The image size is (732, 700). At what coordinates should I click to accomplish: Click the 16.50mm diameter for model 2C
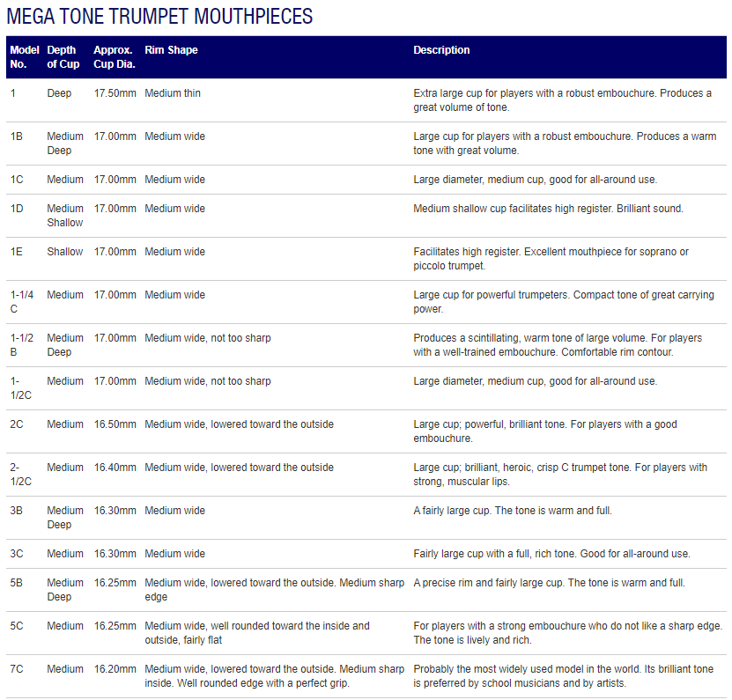point(115,424)
